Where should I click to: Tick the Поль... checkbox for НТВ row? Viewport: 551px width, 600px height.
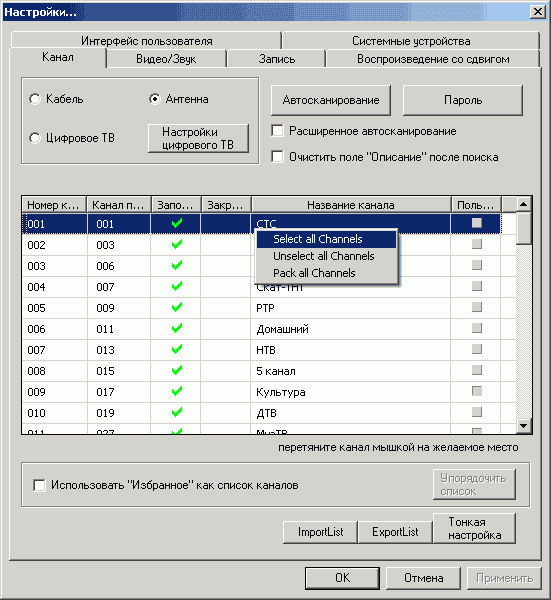point(477,349)
